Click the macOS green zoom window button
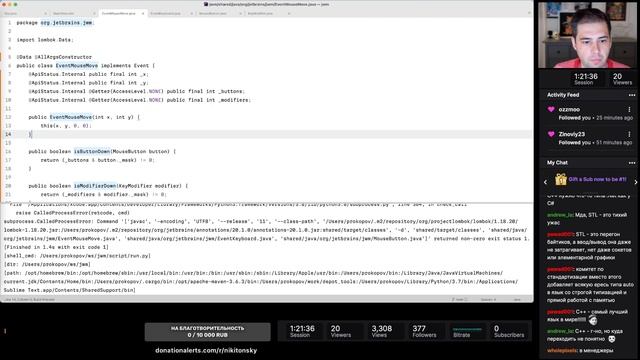The image size is (640, 360). coord(16,4)
